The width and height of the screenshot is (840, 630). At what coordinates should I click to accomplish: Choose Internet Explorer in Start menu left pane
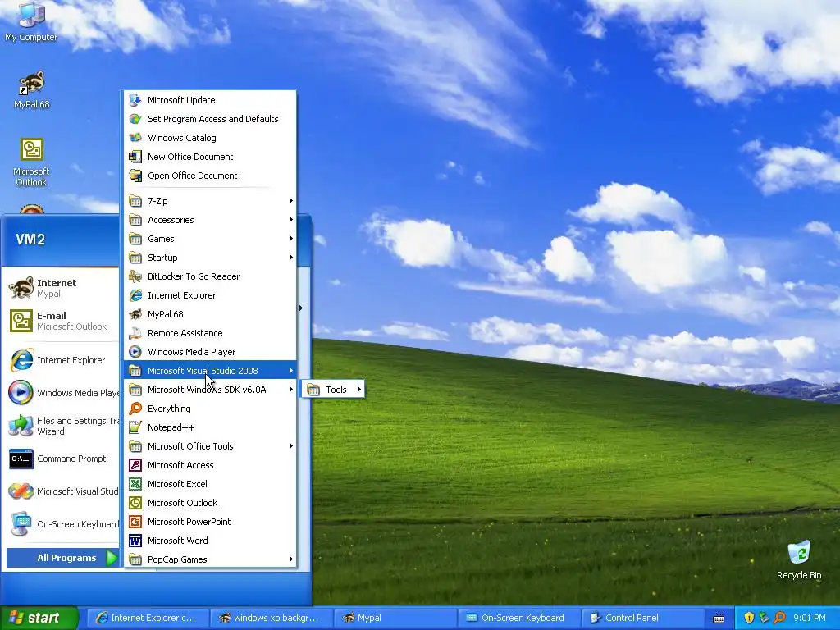point(62,361)
